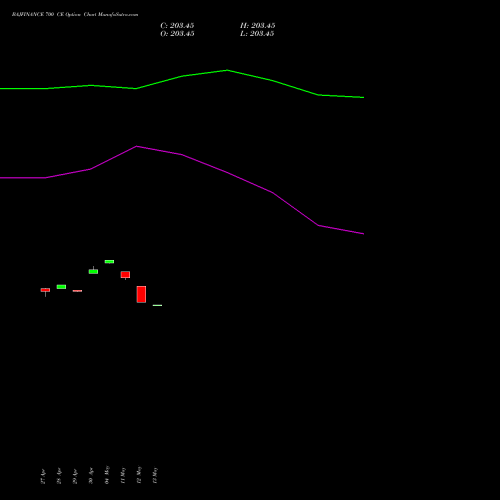Select the red candle for 27 Apr
Screen dimensions: 500x500
[45, 290]
